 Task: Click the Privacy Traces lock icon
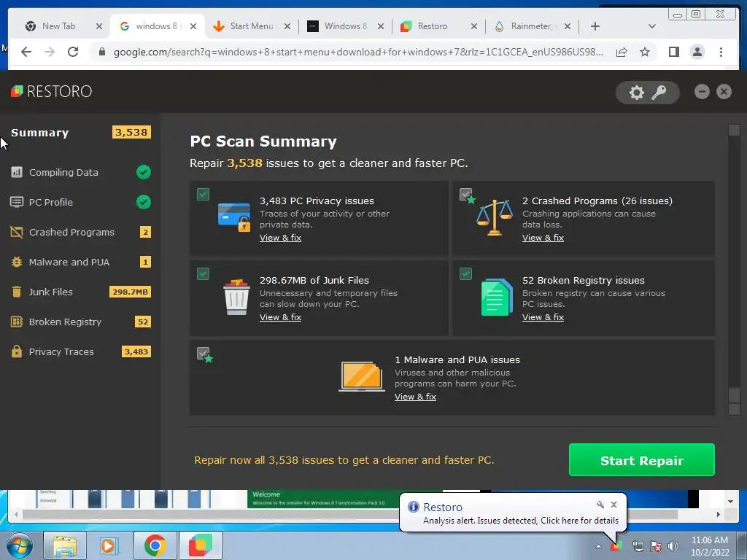point(17,351)
